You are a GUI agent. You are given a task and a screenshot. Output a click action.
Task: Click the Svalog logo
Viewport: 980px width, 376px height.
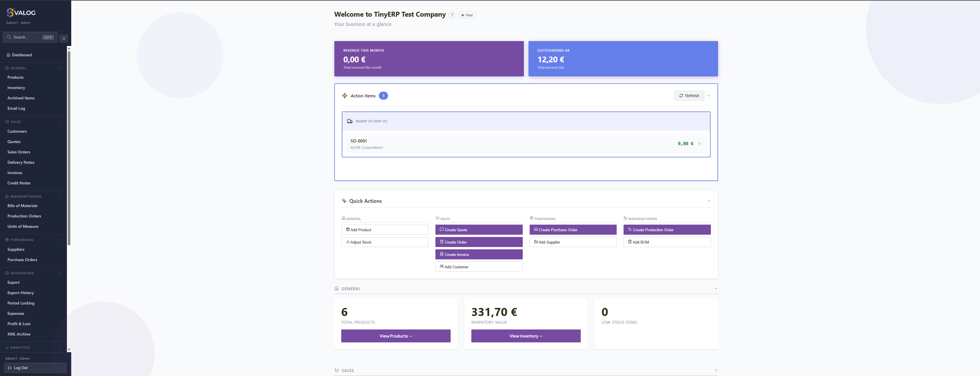coord(21,13)
